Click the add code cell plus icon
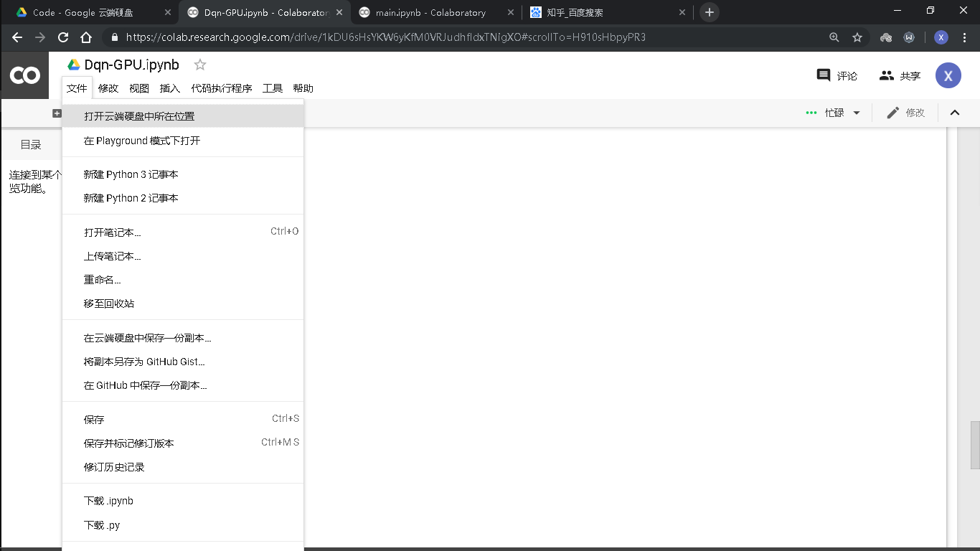Viewport: 980px width, 551px height. pos(57,113)
